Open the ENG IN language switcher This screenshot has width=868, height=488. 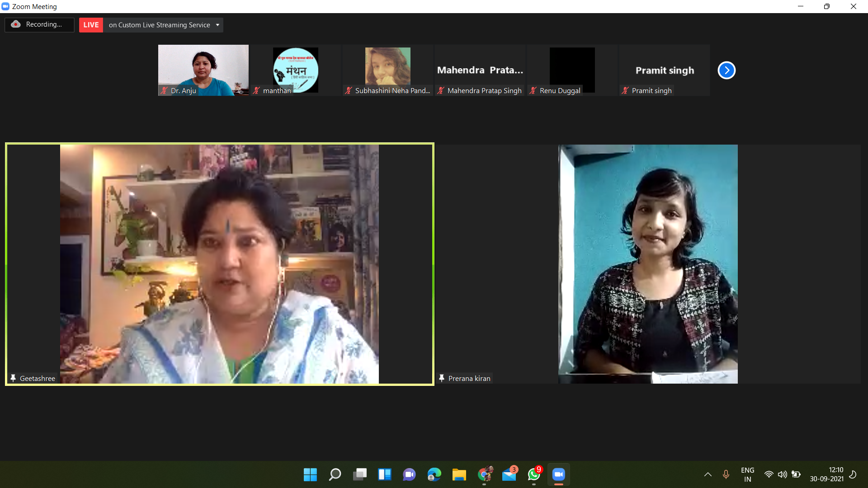(x=748, y=474)
